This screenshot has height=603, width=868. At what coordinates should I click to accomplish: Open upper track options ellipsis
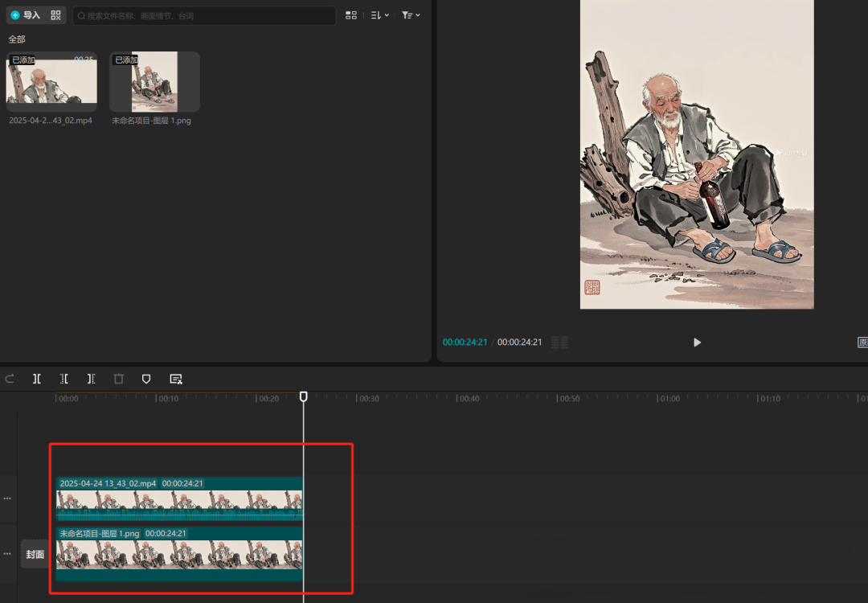click(x=7, y=498)
